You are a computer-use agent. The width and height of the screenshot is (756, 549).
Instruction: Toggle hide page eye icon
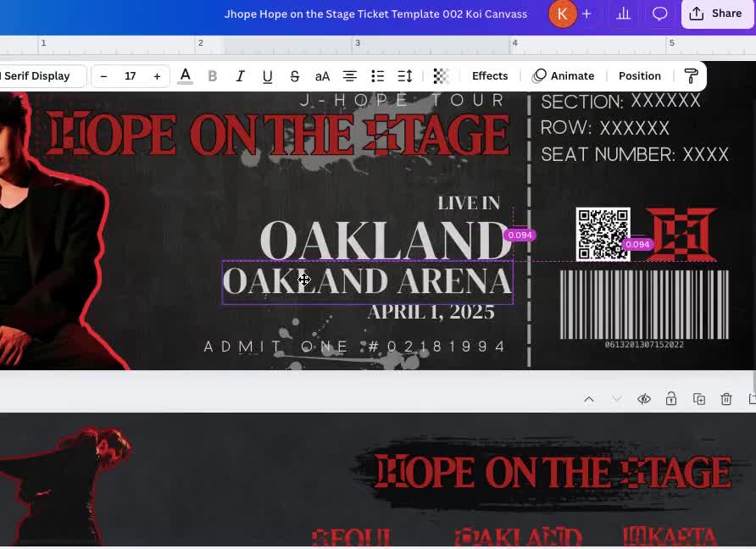[x=643, y=399]
